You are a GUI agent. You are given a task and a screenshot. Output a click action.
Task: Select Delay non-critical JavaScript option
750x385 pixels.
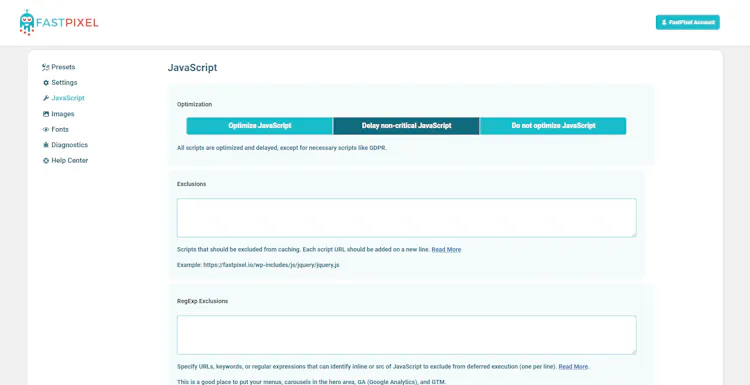coord(407,126)
